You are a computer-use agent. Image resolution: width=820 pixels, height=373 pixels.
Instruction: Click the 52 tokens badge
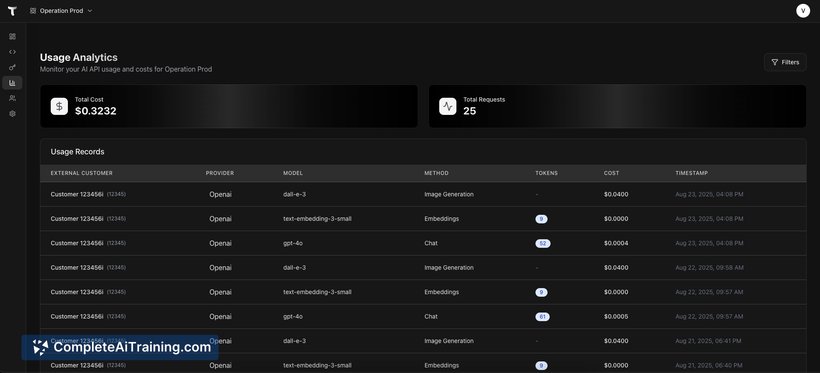click(543, 243)
